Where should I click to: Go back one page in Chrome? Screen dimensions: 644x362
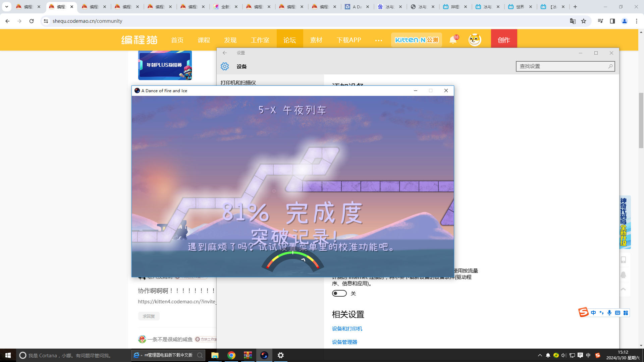point(7,21)
